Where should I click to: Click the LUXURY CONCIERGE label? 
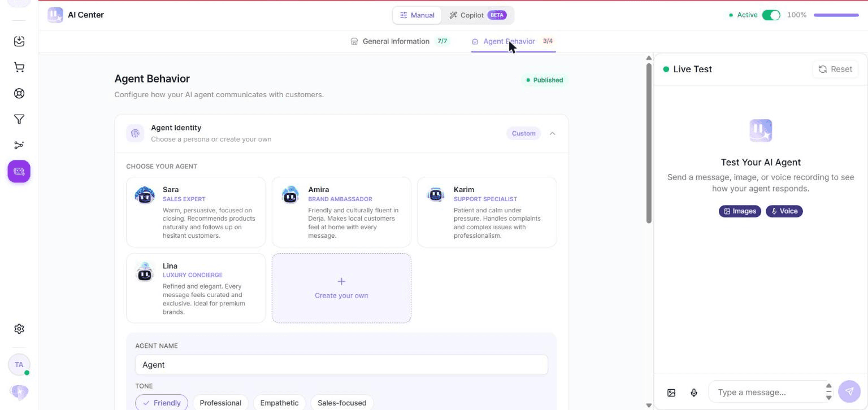193,275
